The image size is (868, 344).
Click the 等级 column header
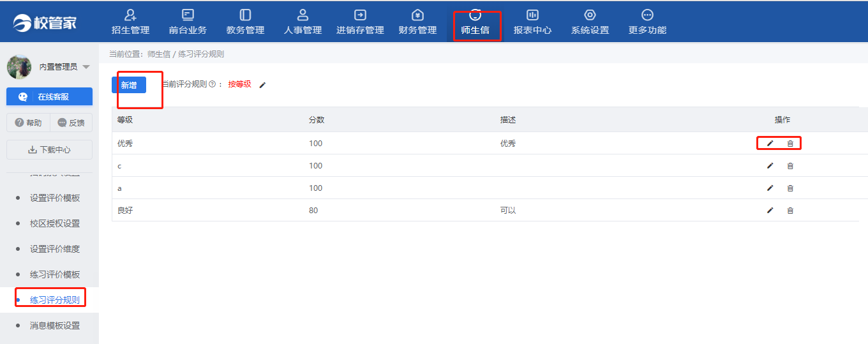click(125, 120)
